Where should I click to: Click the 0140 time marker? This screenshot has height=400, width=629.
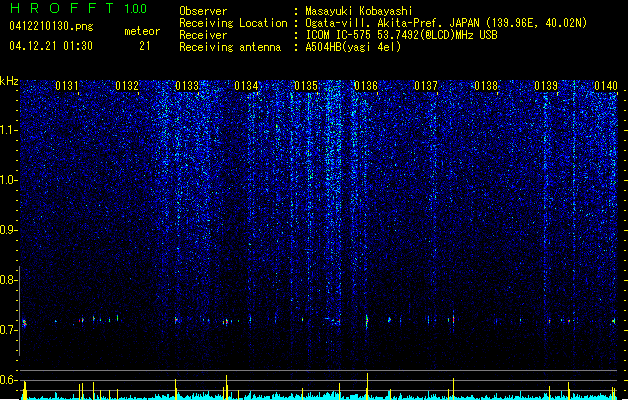click(x=606, y=86)
